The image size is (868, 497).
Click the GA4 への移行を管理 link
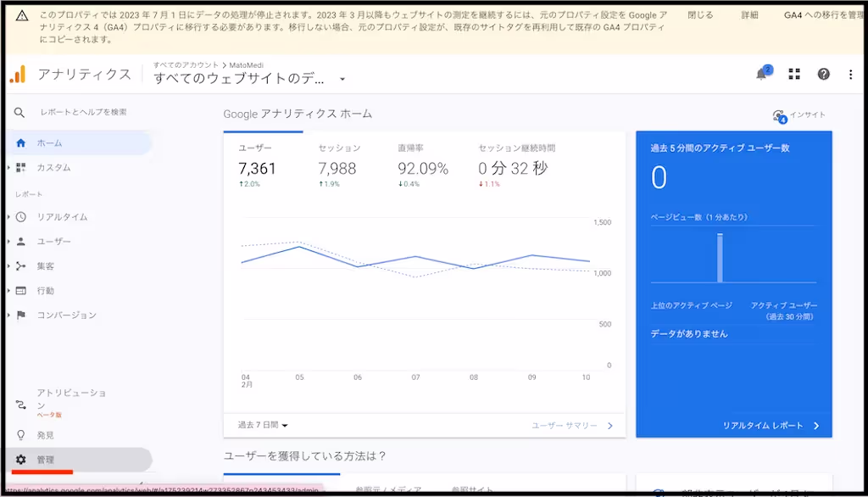[x=823, y=15]
